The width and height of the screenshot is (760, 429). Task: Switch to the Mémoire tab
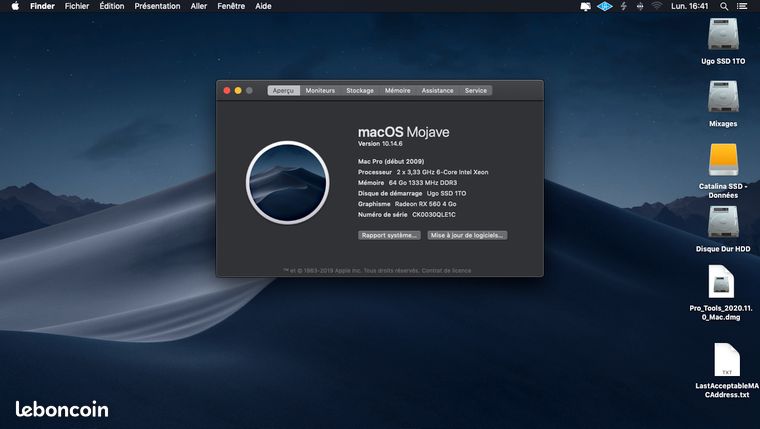(397, 91)
